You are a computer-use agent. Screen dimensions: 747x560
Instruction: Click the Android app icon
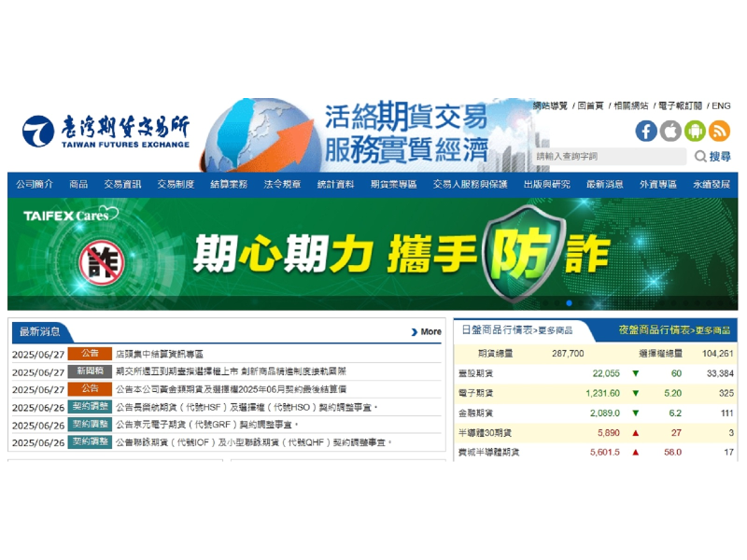coord(695,131)
